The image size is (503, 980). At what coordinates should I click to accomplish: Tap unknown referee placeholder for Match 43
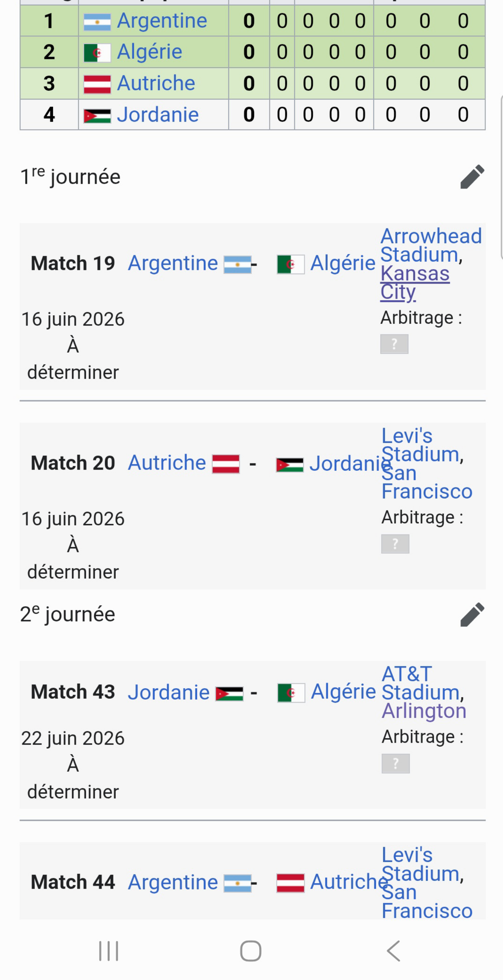(x=395, y=763)
